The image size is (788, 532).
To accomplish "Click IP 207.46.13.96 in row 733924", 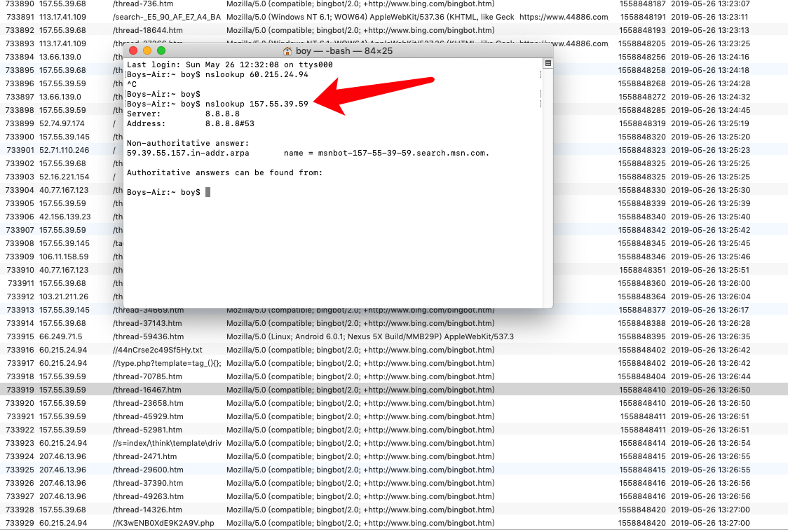I will tap(63, 456).
